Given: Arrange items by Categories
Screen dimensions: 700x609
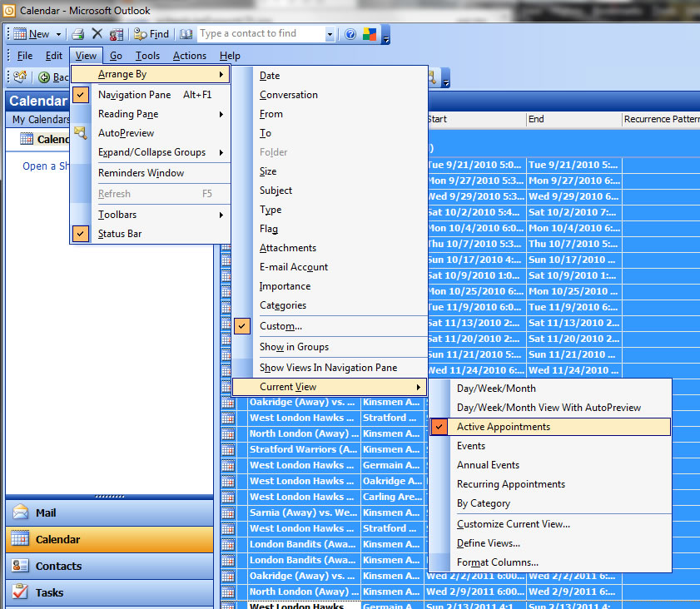Looking at the screenshot, I should (330, 305).
